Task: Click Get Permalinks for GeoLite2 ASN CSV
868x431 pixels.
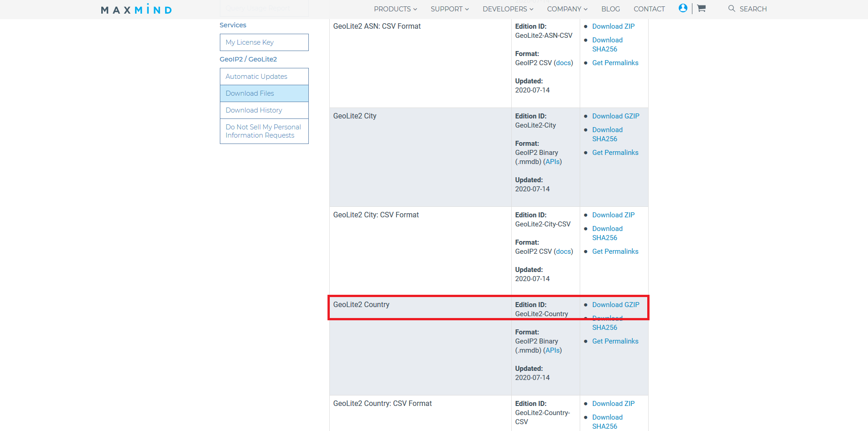Action: point(615,63)
